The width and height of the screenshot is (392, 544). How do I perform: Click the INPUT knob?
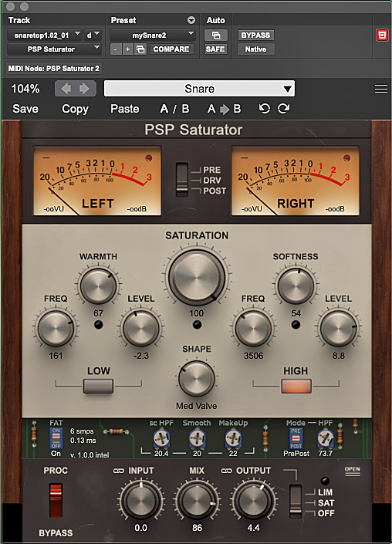pos(140,501)
